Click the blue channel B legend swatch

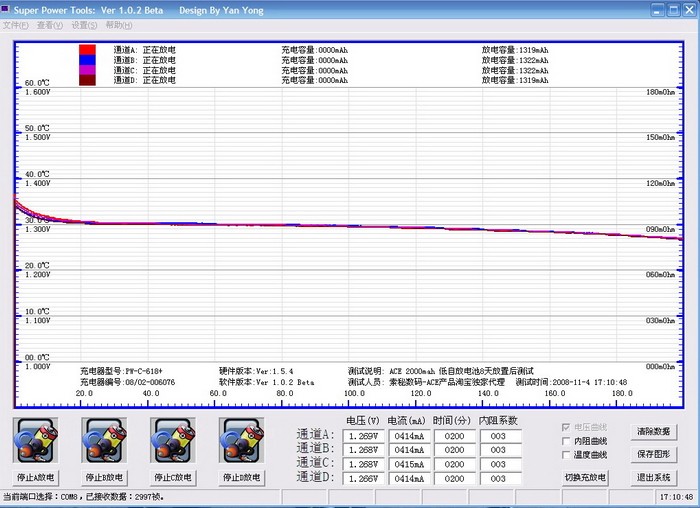(x=87, y=60)
